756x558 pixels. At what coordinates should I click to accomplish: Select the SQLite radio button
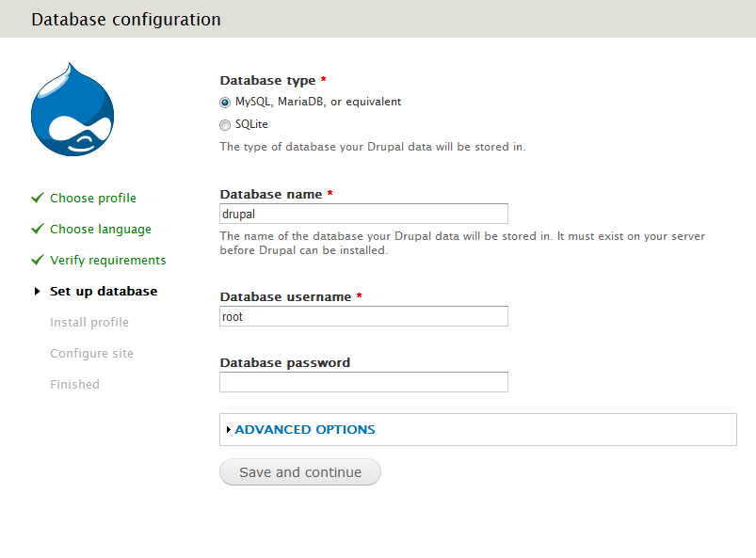click(225, 124)
